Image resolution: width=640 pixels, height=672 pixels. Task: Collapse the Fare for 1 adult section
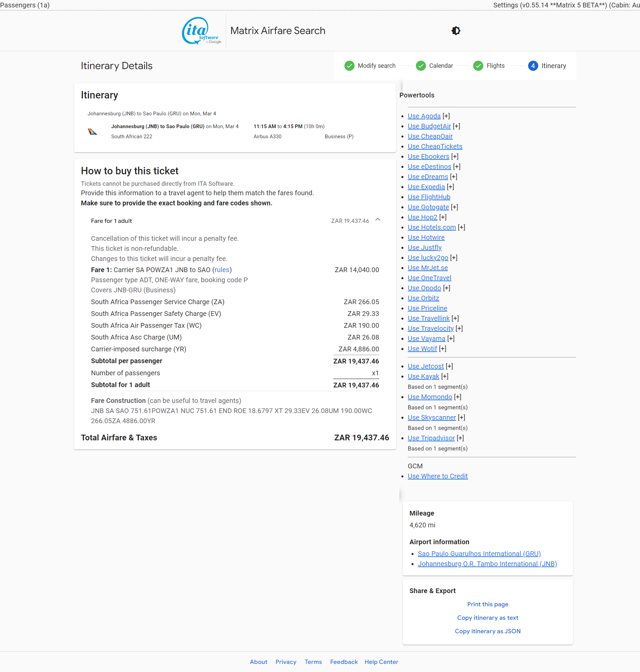click(x=377, y=220)
